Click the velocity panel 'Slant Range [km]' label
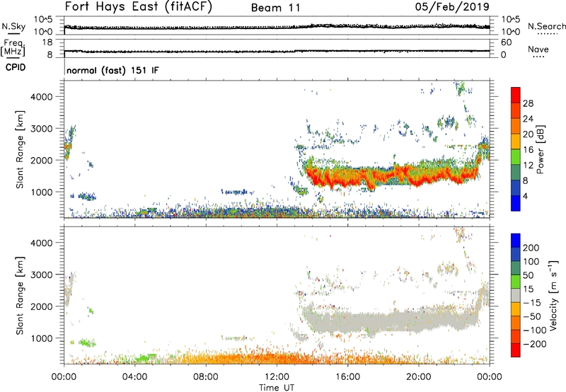 point(20,296)
